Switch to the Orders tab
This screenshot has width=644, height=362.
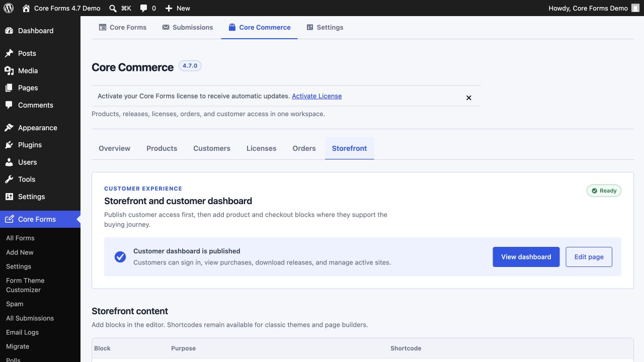(x=304, y=148)
